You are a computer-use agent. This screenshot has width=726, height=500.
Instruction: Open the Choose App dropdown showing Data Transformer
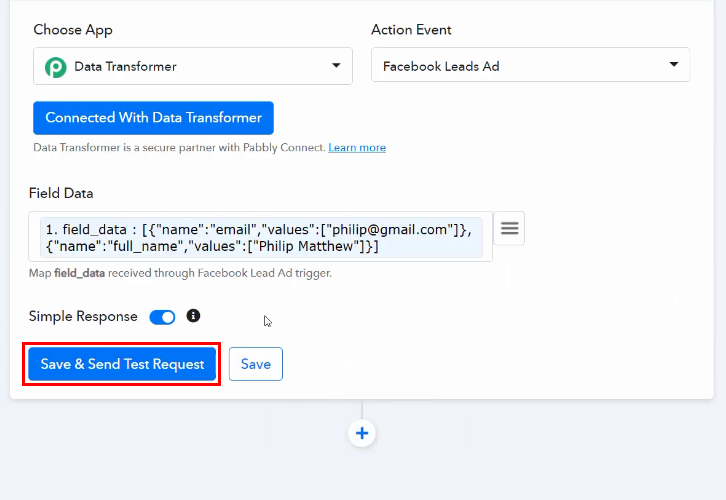click(x=193, y=66)
